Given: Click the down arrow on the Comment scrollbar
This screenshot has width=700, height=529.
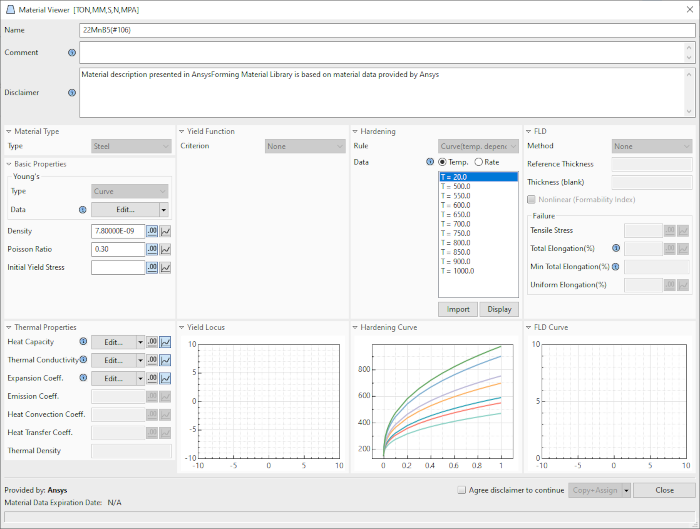Looking at the screenshot, I should pyautogui.click(x=689, y=58).
